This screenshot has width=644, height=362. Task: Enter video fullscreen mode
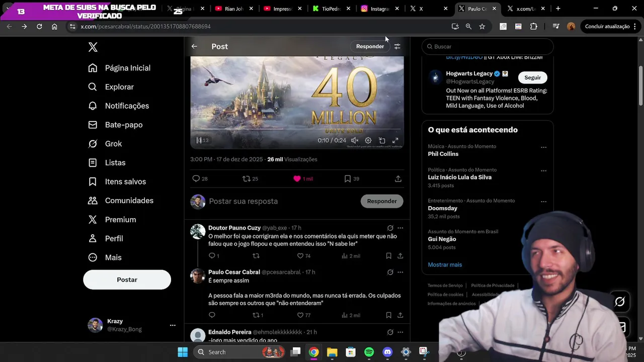click(395, 141)
